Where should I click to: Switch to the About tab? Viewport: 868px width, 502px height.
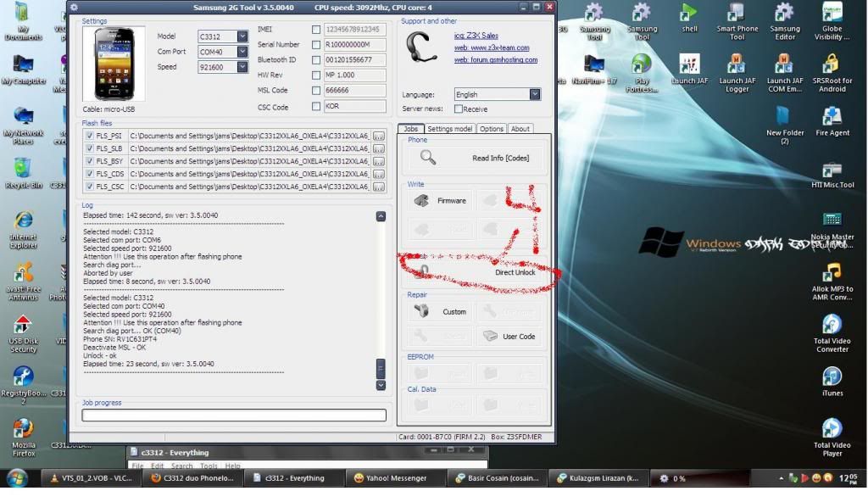pos(520,129)
